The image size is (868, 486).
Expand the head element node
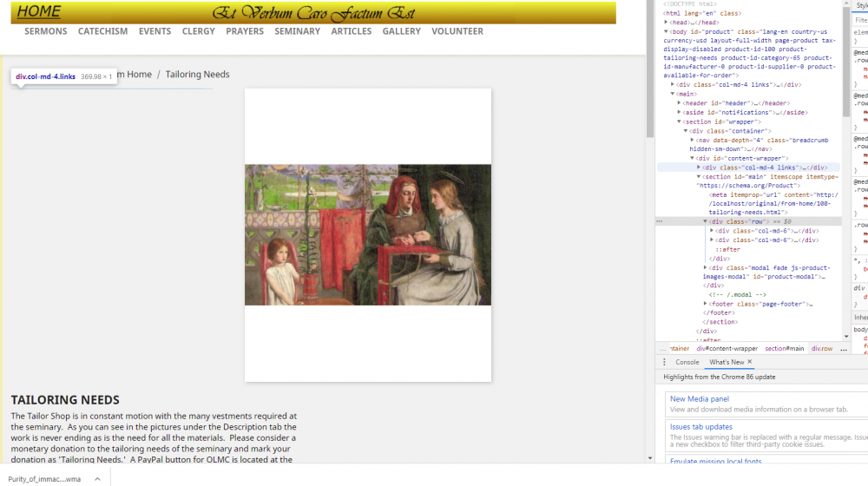(666, 23)
